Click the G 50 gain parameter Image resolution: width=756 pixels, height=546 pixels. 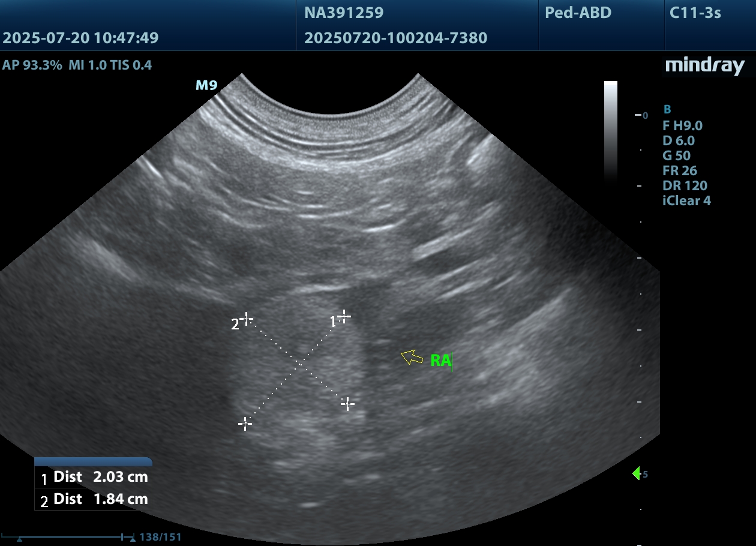(x=676, y=156)
